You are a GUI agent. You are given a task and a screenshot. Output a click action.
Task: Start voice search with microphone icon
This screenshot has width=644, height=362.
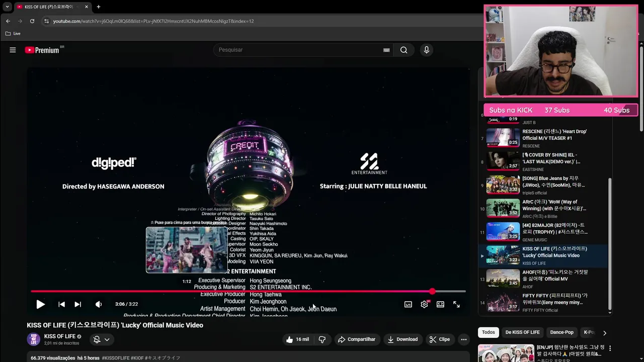[426, 50]
